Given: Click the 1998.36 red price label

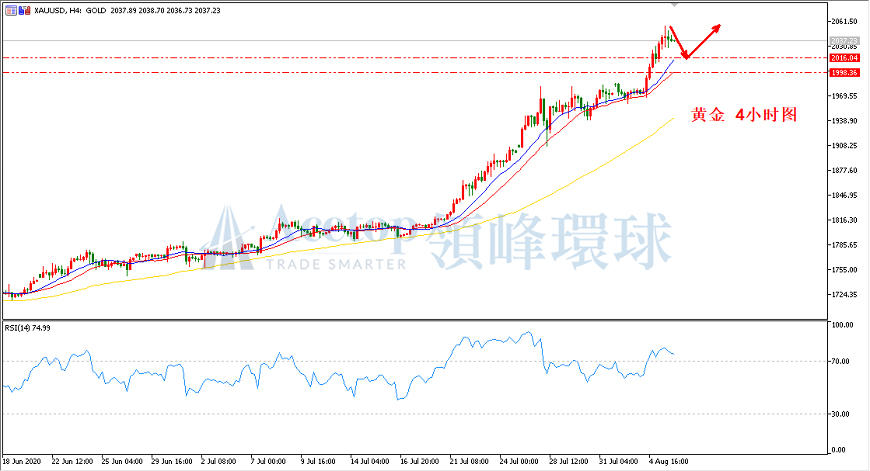Looking at the screenshot, I should 844,73.
